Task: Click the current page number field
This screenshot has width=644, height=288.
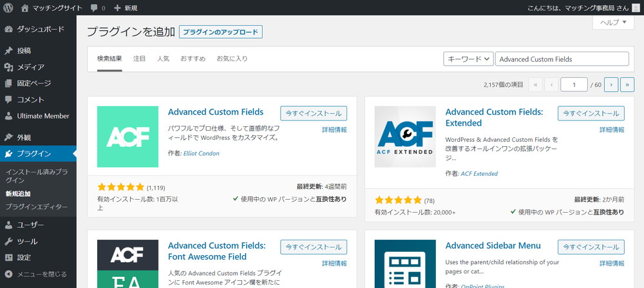Action: (574, 85)
